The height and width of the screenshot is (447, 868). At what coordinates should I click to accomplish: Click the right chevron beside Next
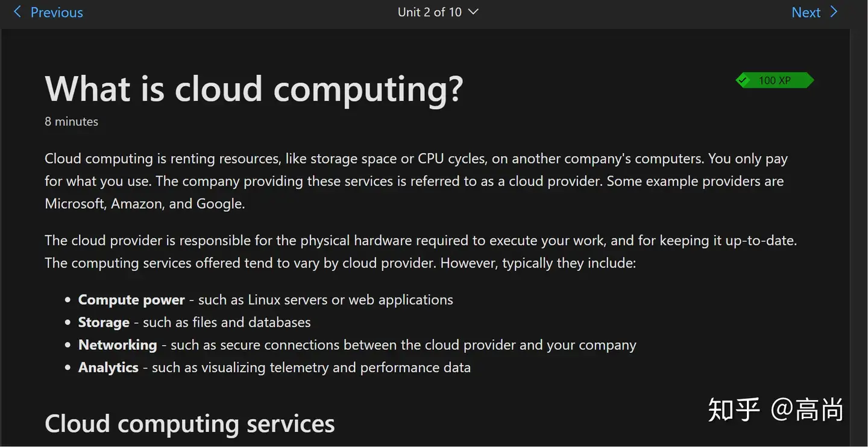(x=834, y=12)
